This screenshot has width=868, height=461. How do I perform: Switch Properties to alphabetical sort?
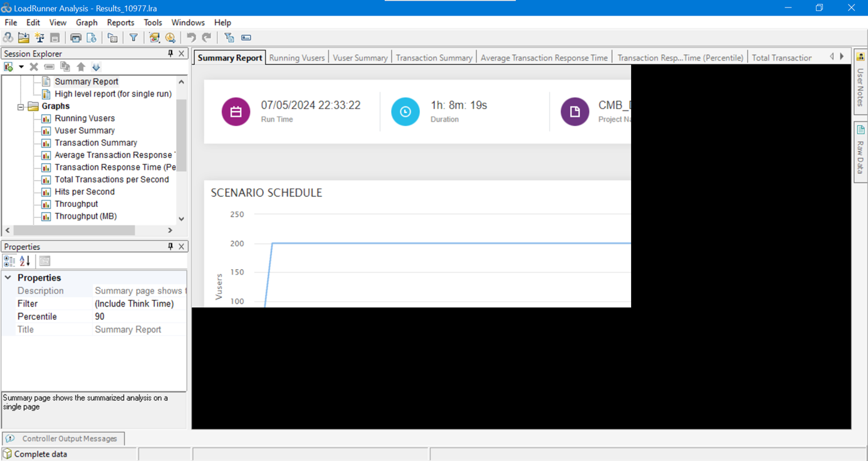tap(25, 261)
